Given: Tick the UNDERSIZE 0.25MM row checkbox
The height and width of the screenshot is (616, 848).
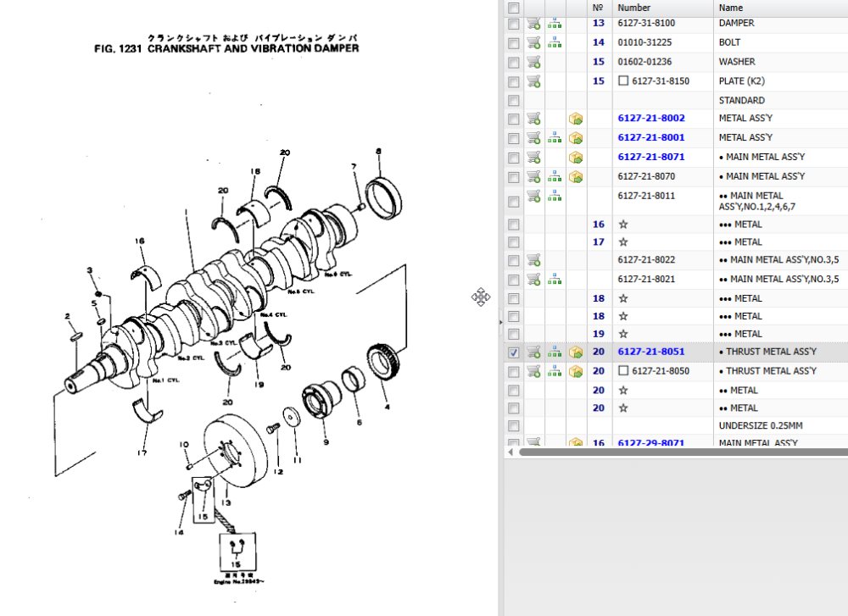Looking at the screenshot, I should pyautogui.click(x=514, y=426).
